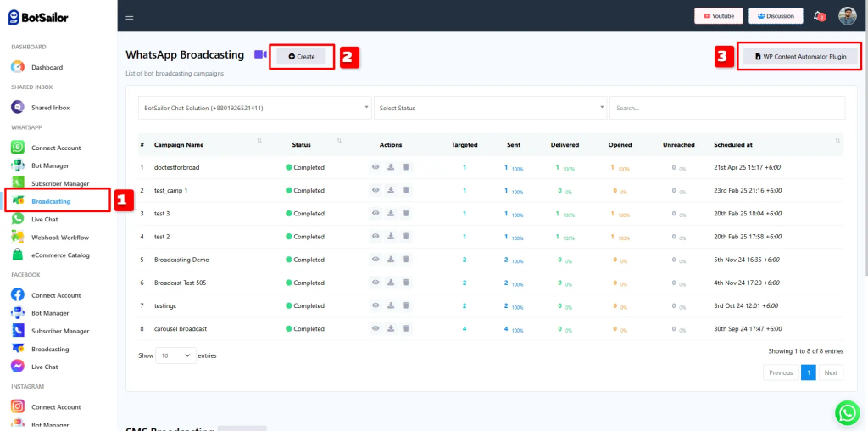Delete the doctestforbroad campaign

pos(406,167)
